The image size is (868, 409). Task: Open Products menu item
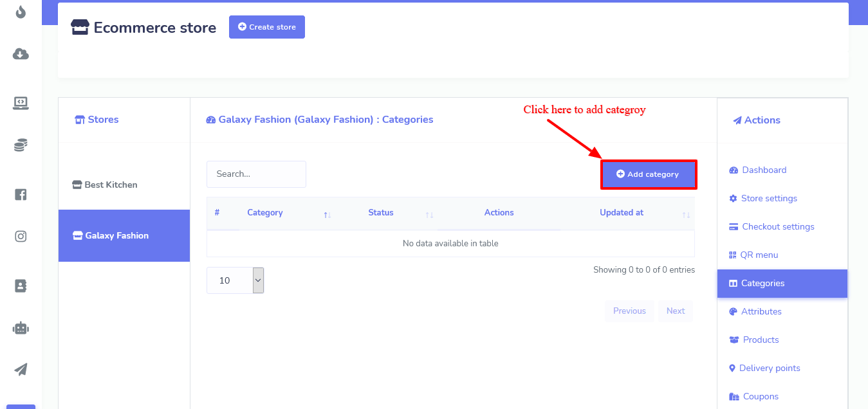coord(782,340)
